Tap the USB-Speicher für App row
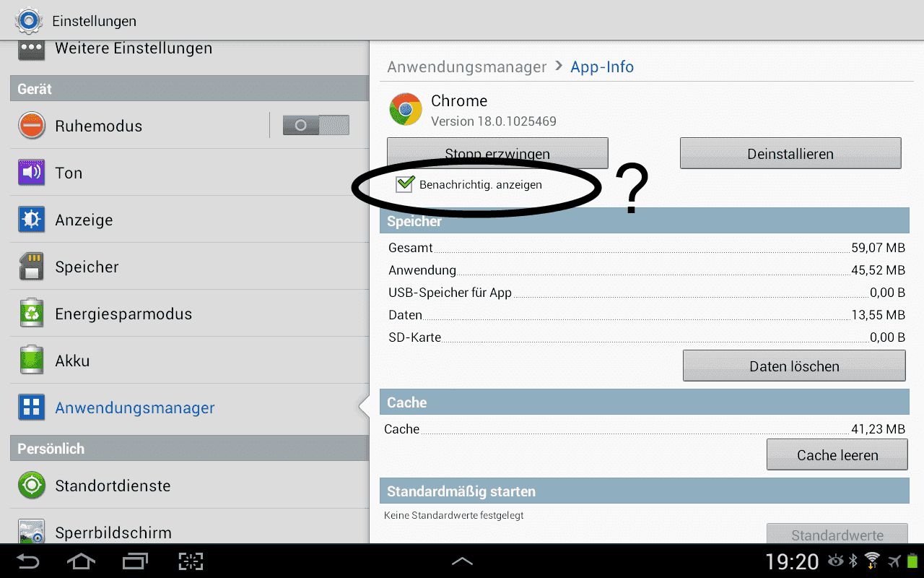Screen dimensions: 924x578 pos(646,293)
